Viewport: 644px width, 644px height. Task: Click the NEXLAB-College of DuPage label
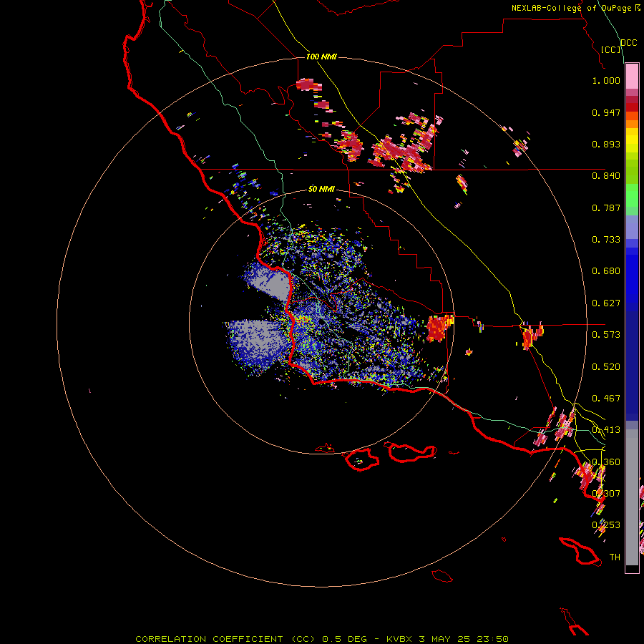pos(575,8)
